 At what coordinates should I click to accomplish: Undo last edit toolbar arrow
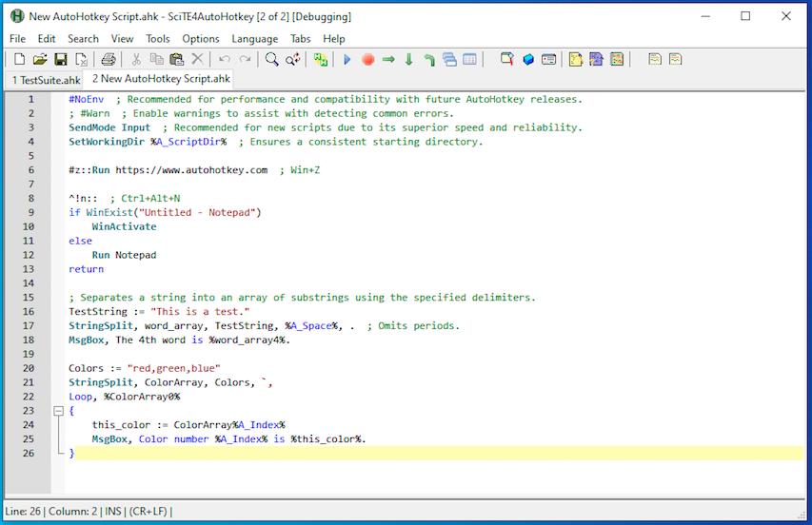[x=225, y=60]
